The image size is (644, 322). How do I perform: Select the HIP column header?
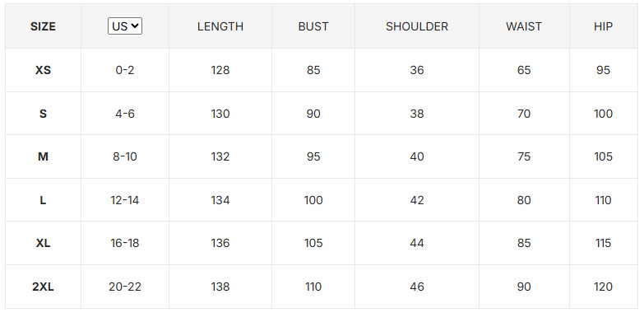click(x=604, y=26)
